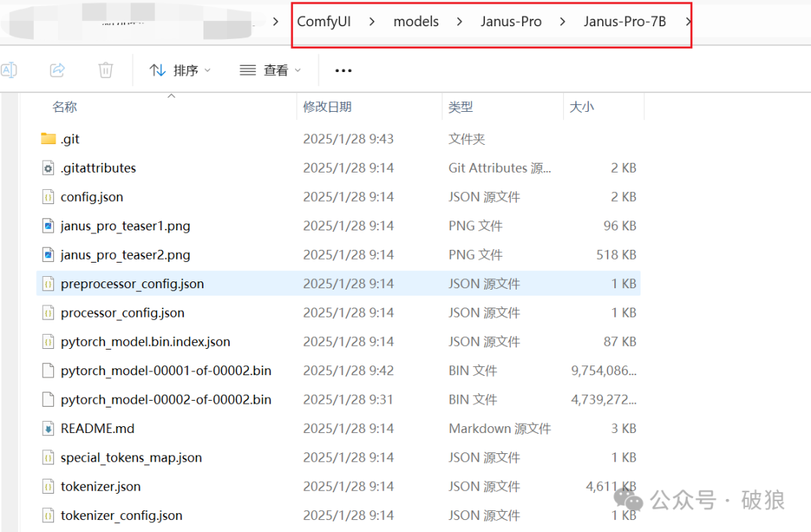Open the three-dots more options menu
Viewport: 811px width, 532px height.
click(x=343, y=71)
